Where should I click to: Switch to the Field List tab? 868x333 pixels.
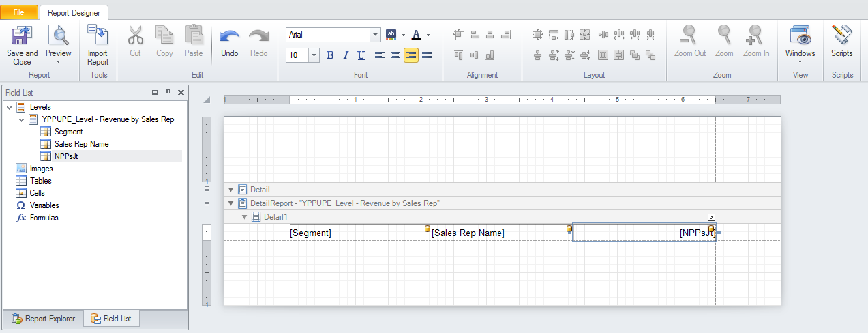pyautogui.click(x=112, y=319)
